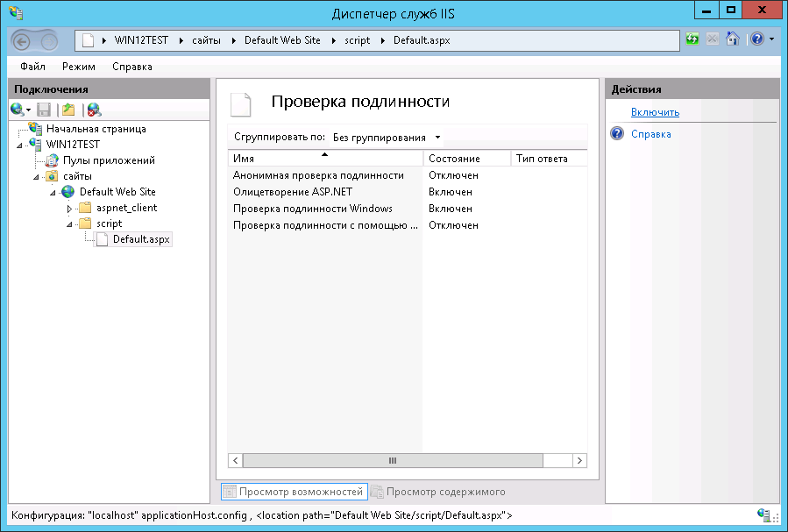
Task: Click the Up folder icon in Подключения toolbar
Action: 68,110
